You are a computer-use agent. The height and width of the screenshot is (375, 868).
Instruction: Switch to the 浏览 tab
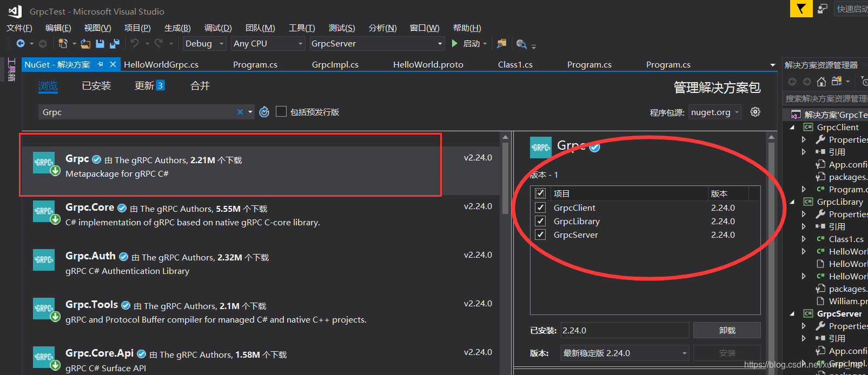pyautogui.click(x=48, y=86)
